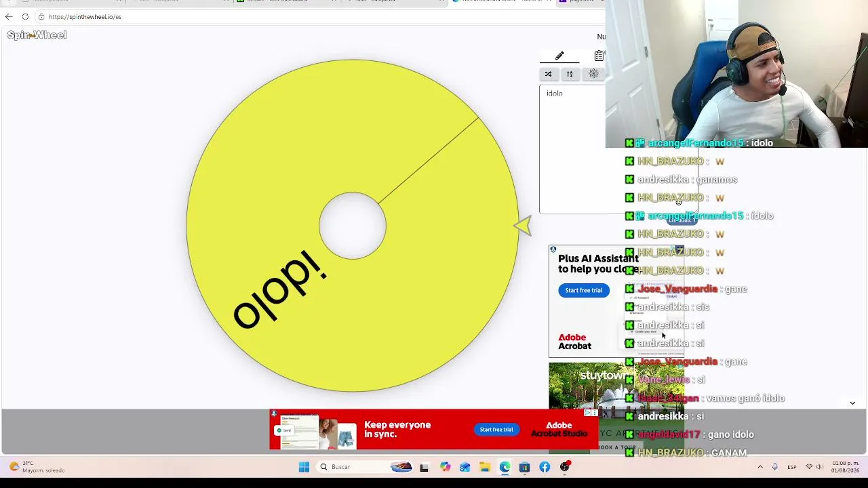
Task: Open the Windows Start menu
Action: [x=304, y=467]
